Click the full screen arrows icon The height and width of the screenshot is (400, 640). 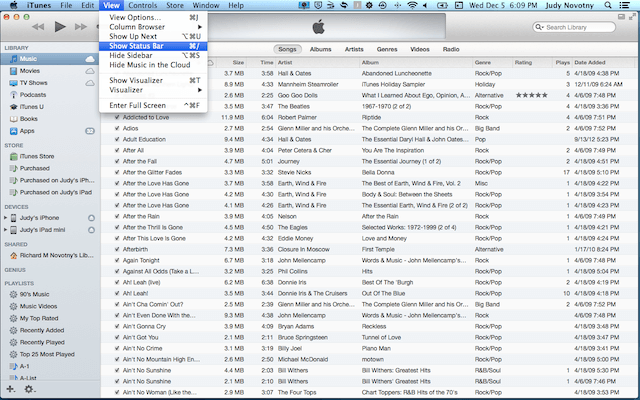(632, 17)
